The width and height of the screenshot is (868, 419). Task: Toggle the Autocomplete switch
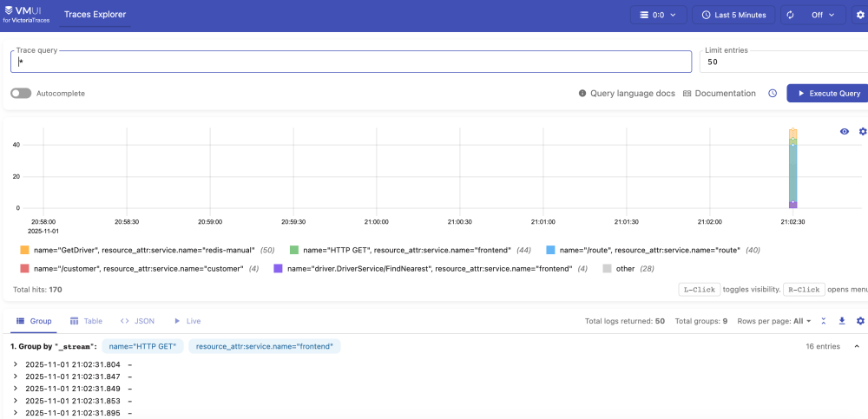[21, 94]
